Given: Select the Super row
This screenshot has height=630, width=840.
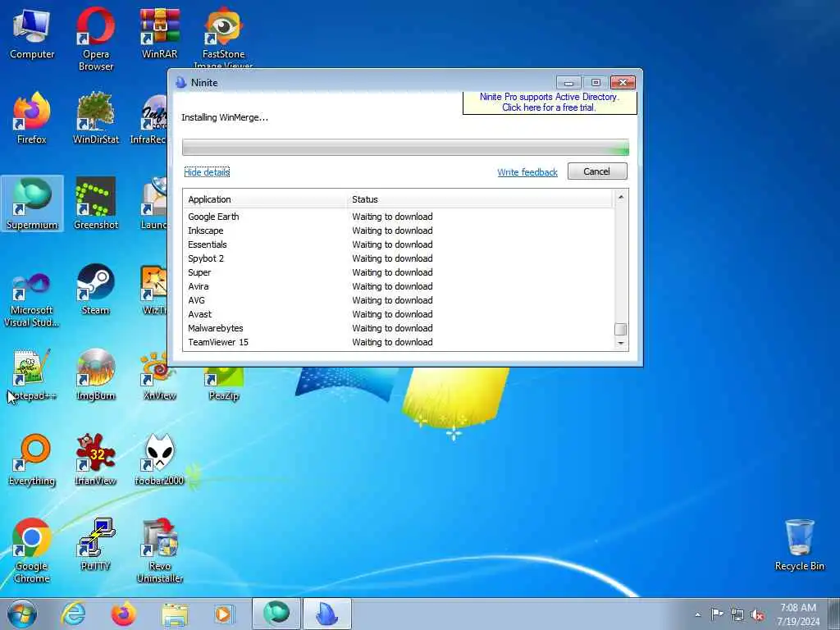Looking at the screenshot, I should [399, 272].
